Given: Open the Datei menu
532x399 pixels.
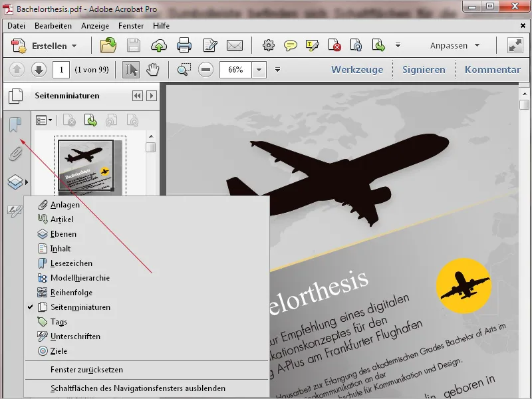Looking at the screenshot, I should tap(16, 26).
